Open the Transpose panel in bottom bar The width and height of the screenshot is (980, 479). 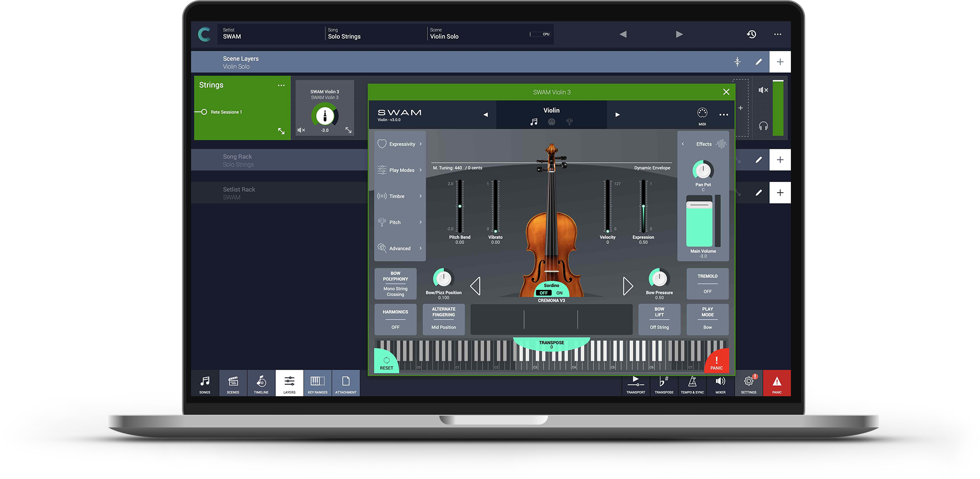664,384
